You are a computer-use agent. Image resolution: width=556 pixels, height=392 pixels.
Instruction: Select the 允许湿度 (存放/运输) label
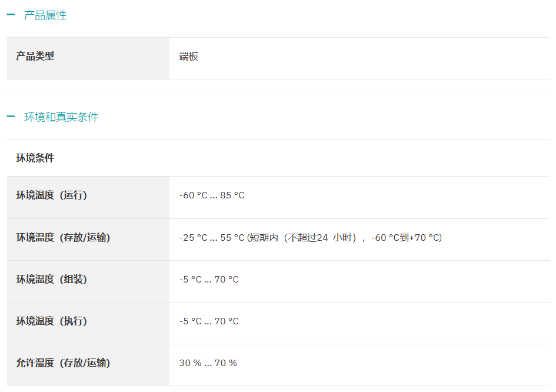63,363
